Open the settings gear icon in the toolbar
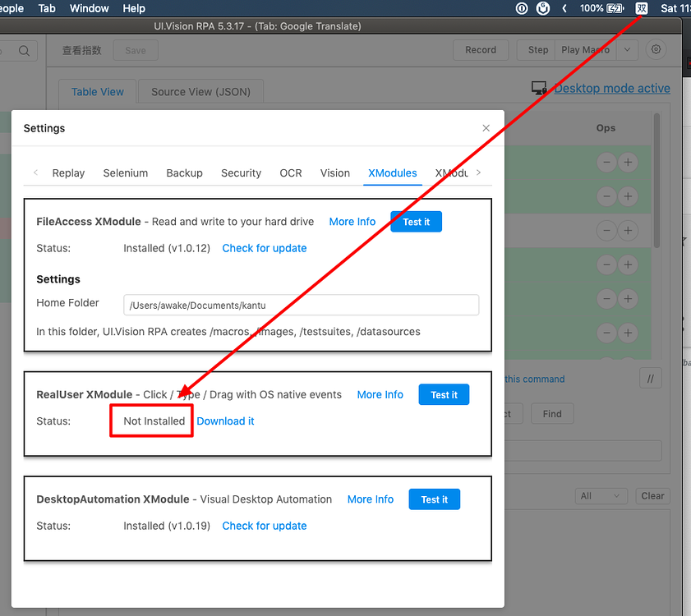This screenshot has height=616, width=691. pos(656,49)
